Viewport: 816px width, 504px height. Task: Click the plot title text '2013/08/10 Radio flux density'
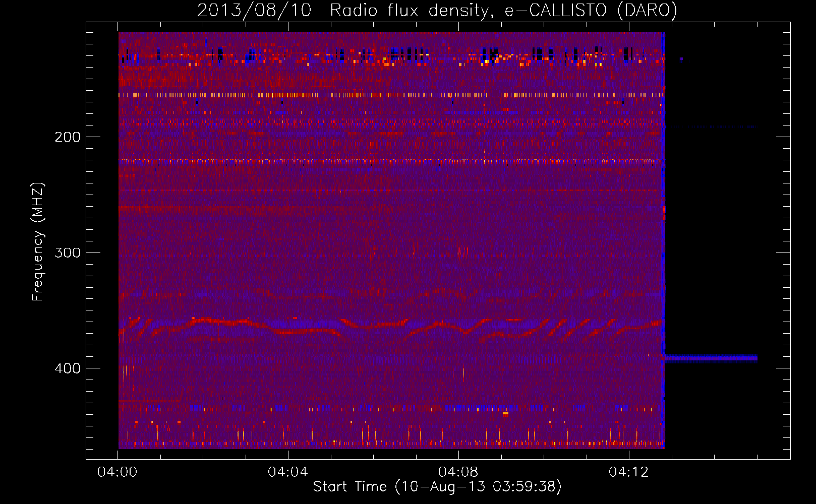pyautogui.click(x=344, y=11)
